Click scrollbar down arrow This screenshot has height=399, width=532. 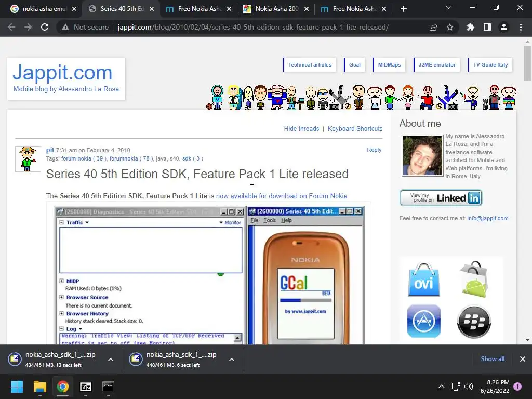pyautogui.click(x=527, y=340)
